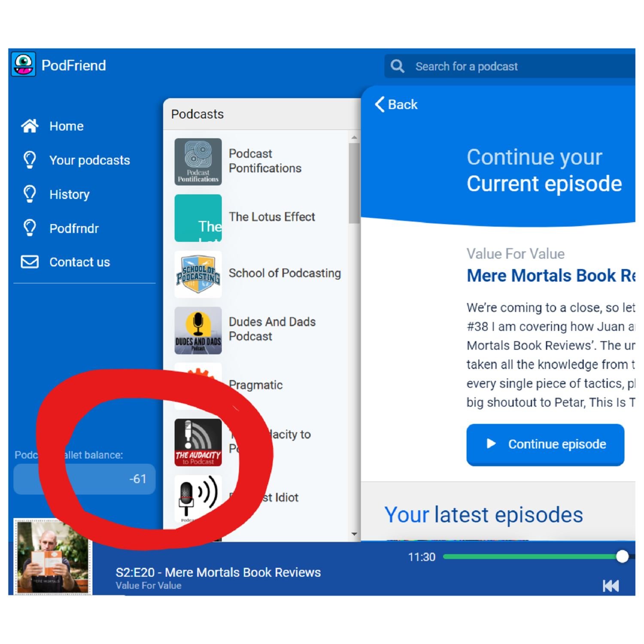Open The Audacity to Podcast artwork
Image resolution: width=644 pixels, height=644 pixels.
click(x=198, y=442)
